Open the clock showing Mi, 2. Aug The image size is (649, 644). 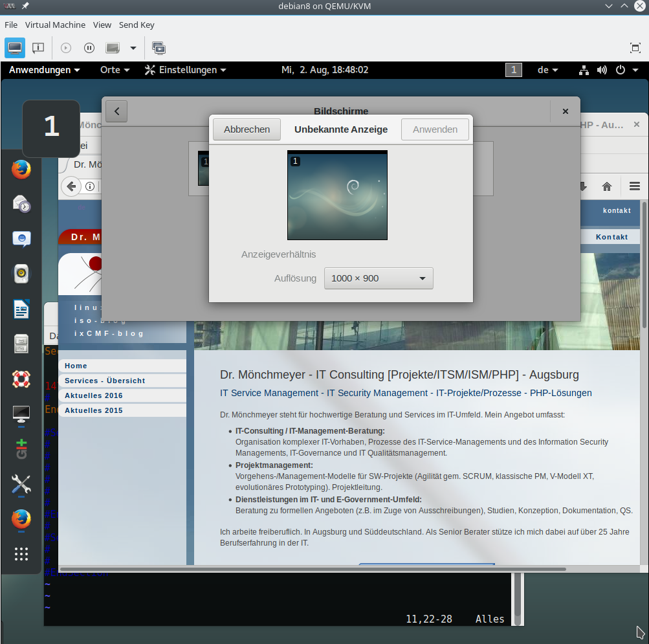[x=325, y=70]
